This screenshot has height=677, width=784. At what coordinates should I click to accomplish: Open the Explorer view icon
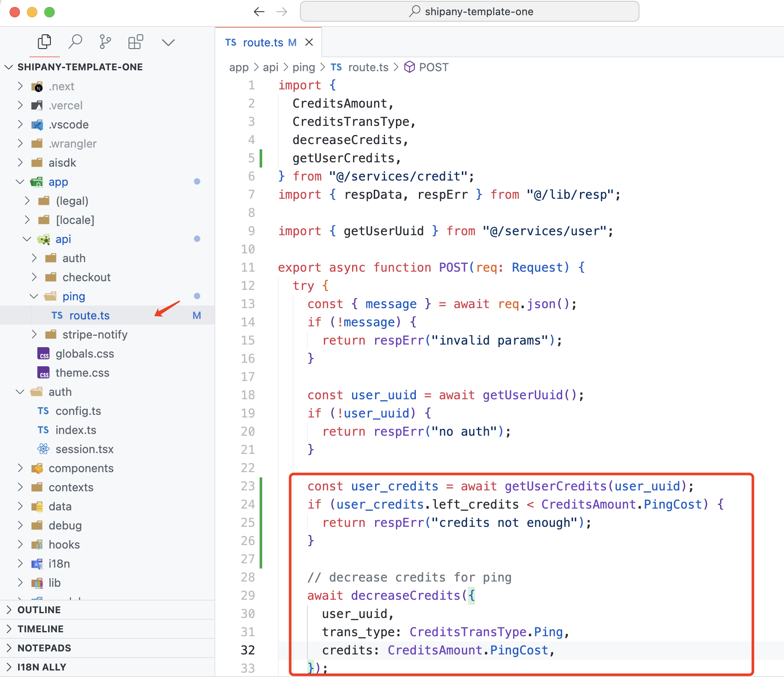point(44,42)
